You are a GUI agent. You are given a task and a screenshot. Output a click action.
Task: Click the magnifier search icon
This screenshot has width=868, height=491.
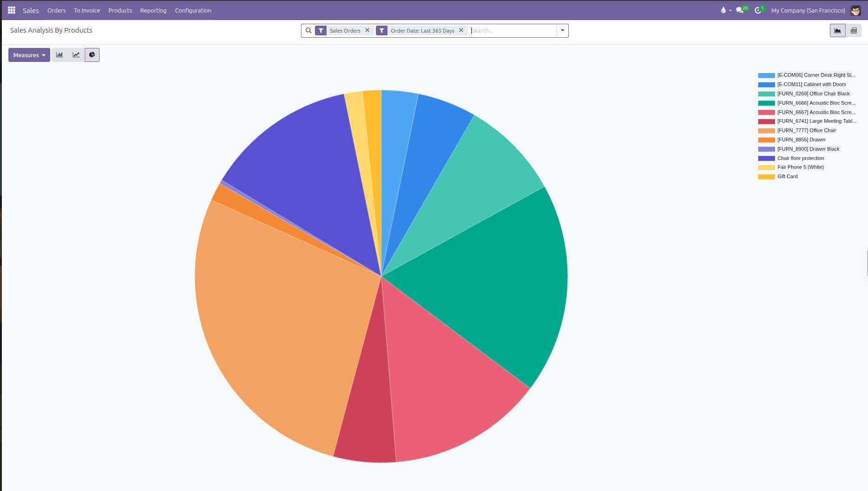click(x=308, y=31)
